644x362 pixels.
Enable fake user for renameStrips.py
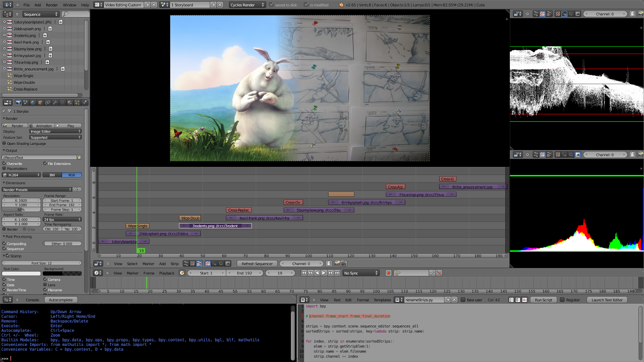463,300
